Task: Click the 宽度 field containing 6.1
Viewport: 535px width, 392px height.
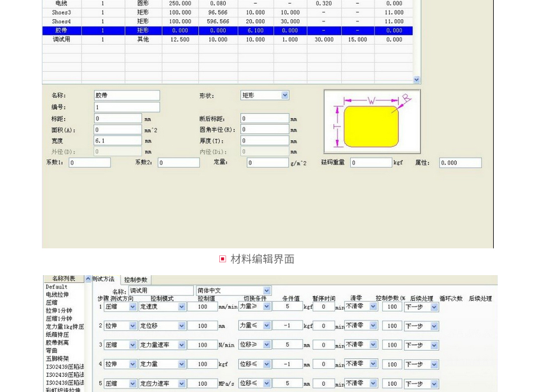Action: 117,141
